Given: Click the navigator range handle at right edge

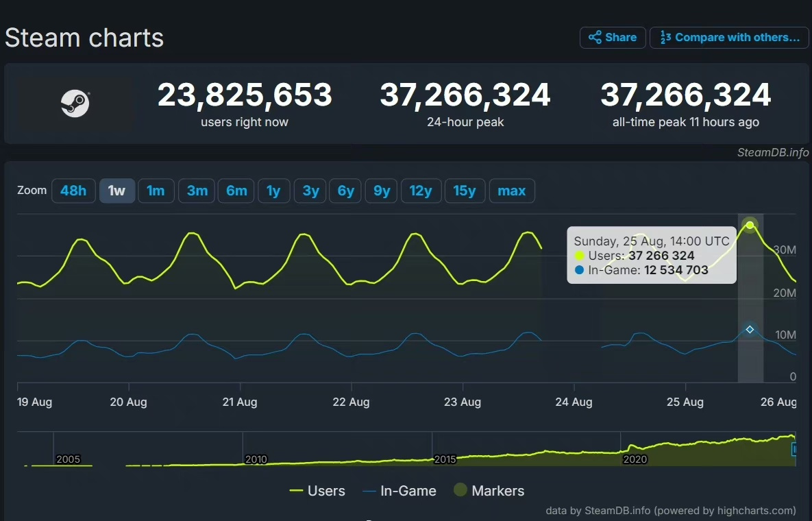Looking at the screenshot, I should pyautogui.click(x=794, y=450).
